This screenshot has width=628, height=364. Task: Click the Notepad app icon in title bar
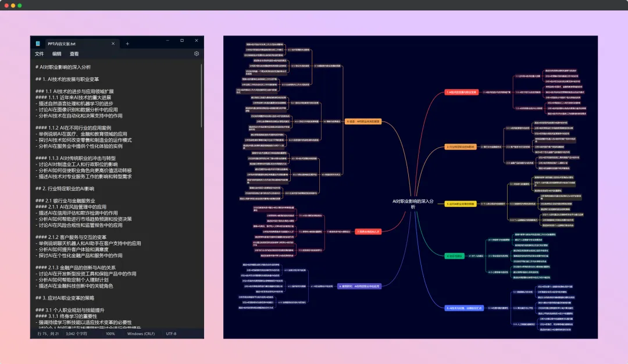coord(38,44)
